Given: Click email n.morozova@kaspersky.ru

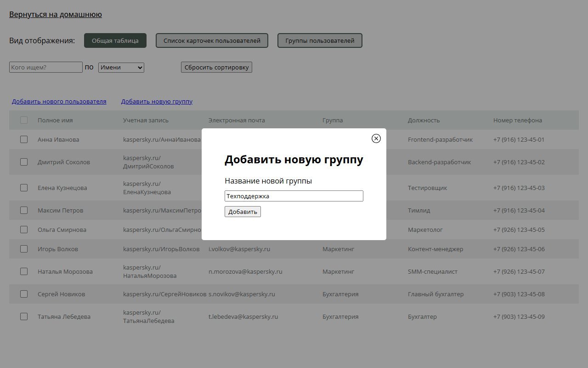Looking at the screenshot, I should coord(245,271).
